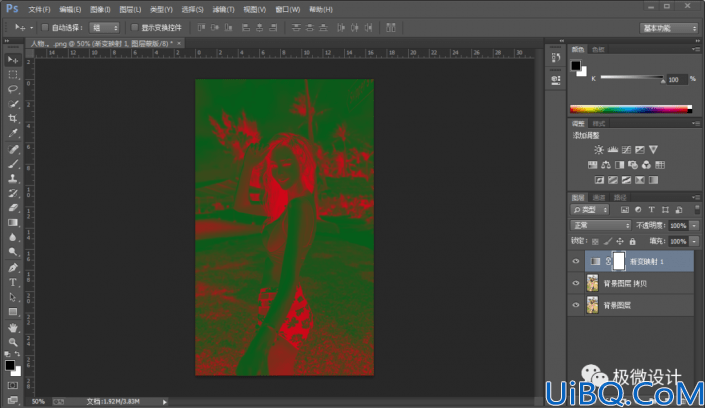Select the Zoom tool in toolbar
The height and width of the screenshot is (408, 705).
(13, 342)
